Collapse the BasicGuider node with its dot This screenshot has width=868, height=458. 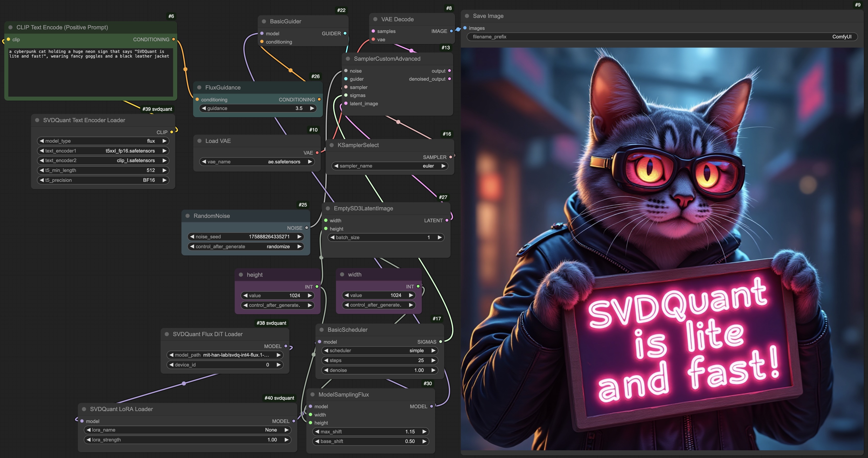point(264,21)
